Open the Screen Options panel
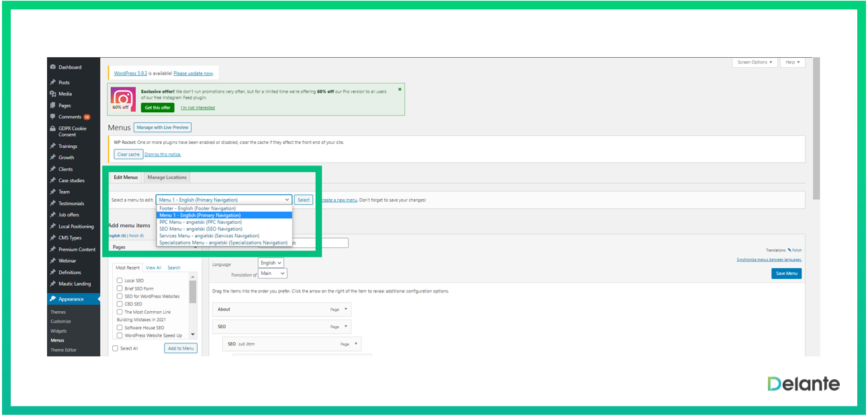 [754, 62]
